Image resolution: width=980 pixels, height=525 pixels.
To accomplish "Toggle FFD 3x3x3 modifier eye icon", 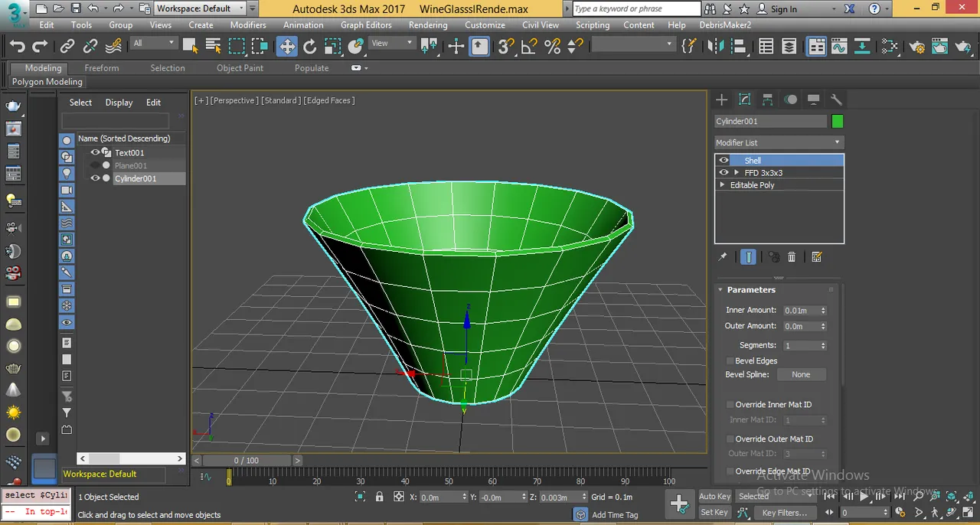I will (724, 173).
